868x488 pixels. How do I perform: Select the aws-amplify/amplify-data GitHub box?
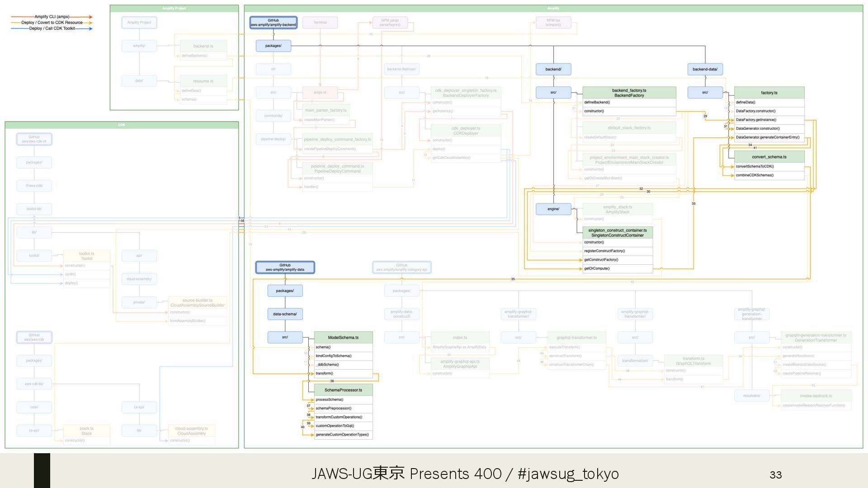[x=285, y=267]
